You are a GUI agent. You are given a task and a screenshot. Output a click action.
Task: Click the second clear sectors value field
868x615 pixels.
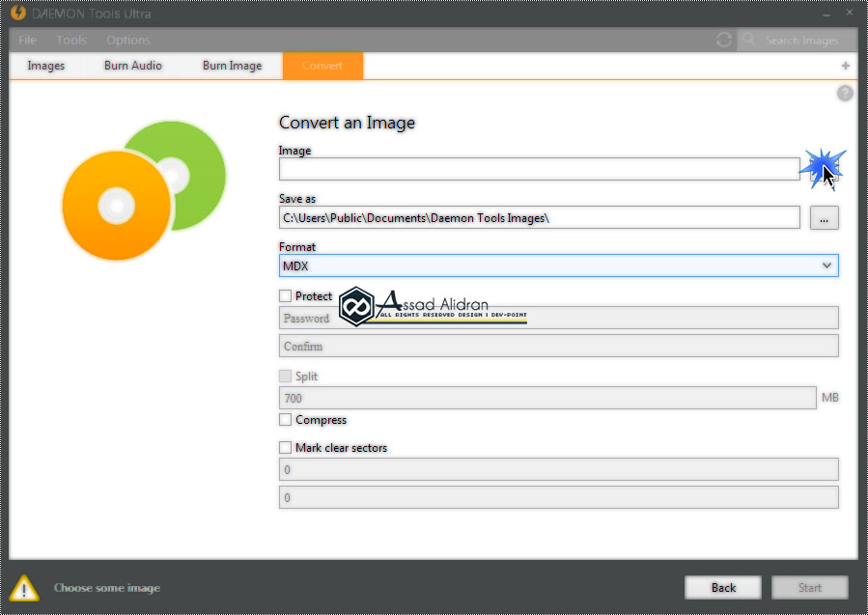coord(559,497)
